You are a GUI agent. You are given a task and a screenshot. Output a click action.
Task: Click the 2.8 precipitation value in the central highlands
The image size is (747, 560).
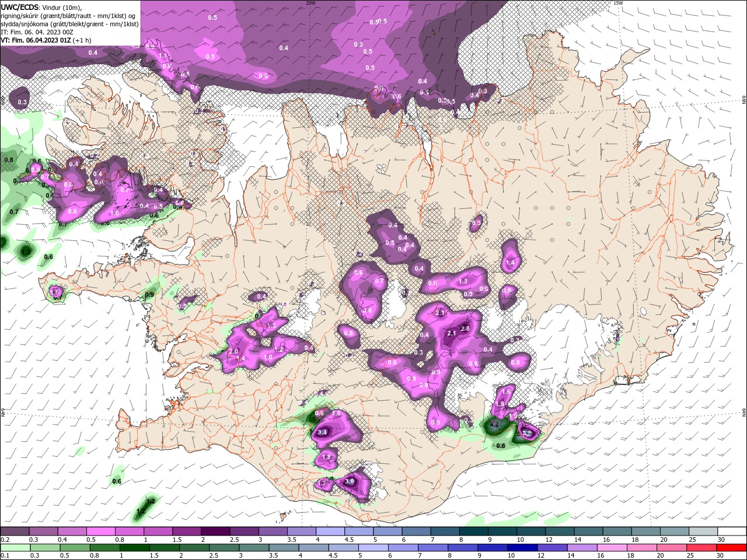[465, 328]
